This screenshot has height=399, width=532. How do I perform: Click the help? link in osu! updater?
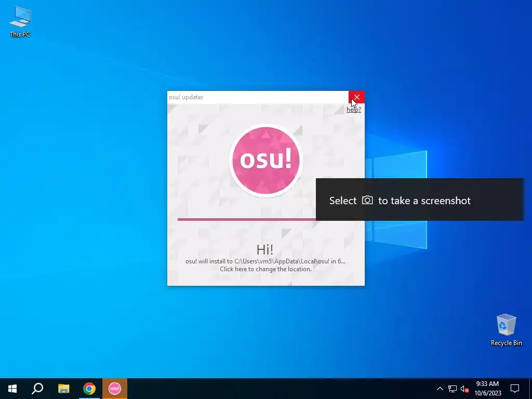[x=353, y=109]
